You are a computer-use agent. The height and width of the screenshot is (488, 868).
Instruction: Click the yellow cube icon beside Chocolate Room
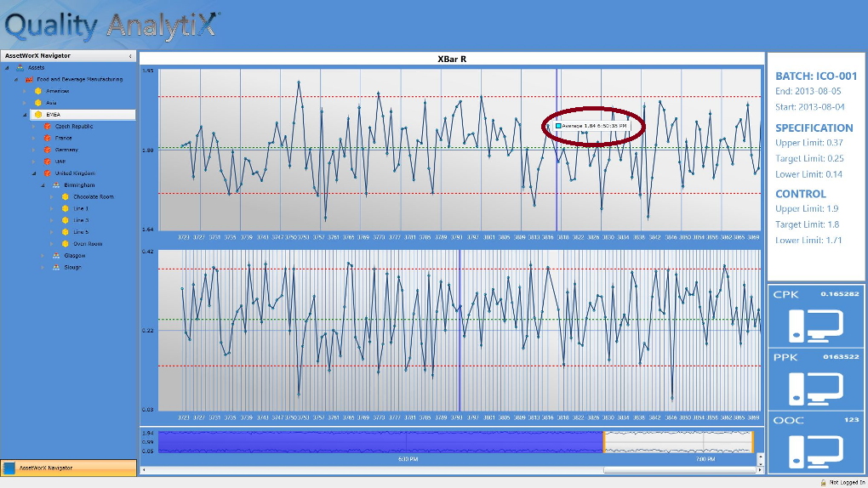tap(65, 196)
